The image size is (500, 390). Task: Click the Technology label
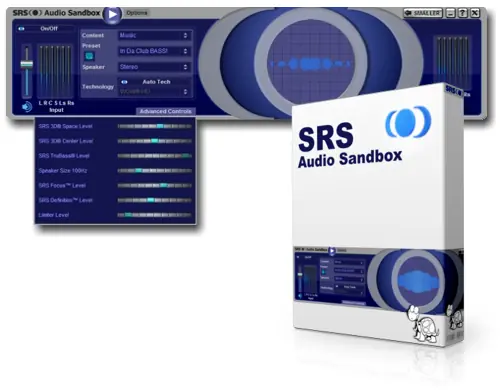[98, 87]
